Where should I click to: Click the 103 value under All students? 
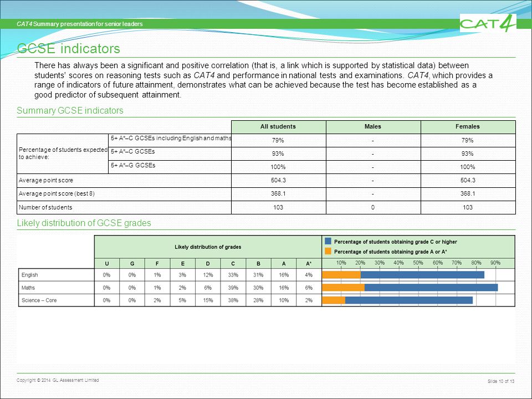(278, 207)
